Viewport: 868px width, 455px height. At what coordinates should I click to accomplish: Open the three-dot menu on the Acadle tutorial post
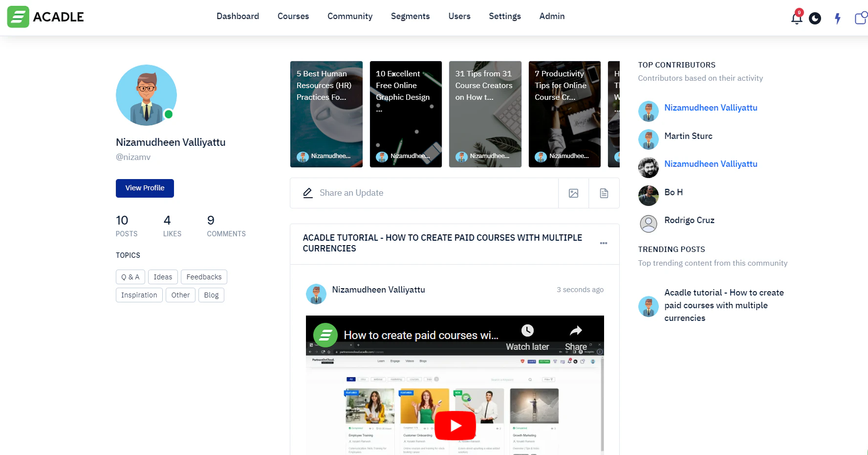click(604, 243)
